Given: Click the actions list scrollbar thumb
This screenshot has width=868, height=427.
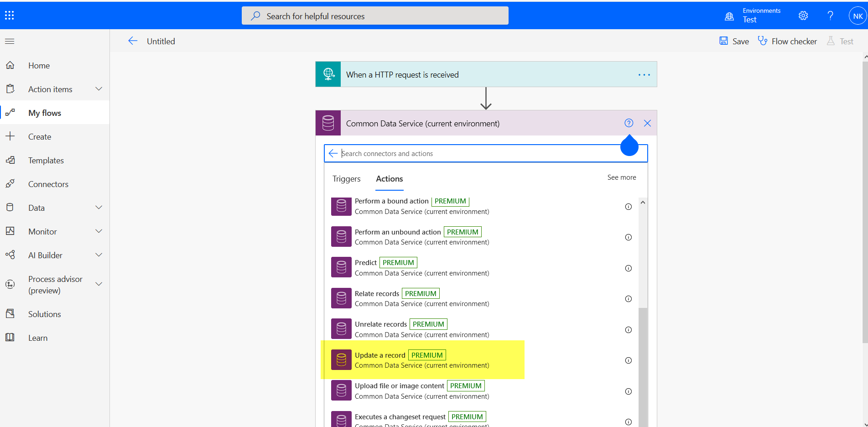Looking at the screenshot, I should pyautogui.click(x=643, y=367).
